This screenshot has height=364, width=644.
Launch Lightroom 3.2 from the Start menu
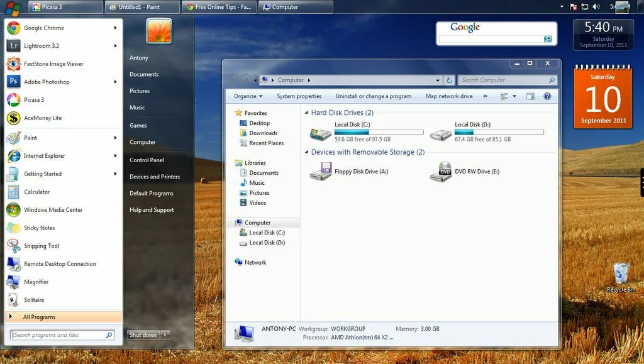pos(64,46)
